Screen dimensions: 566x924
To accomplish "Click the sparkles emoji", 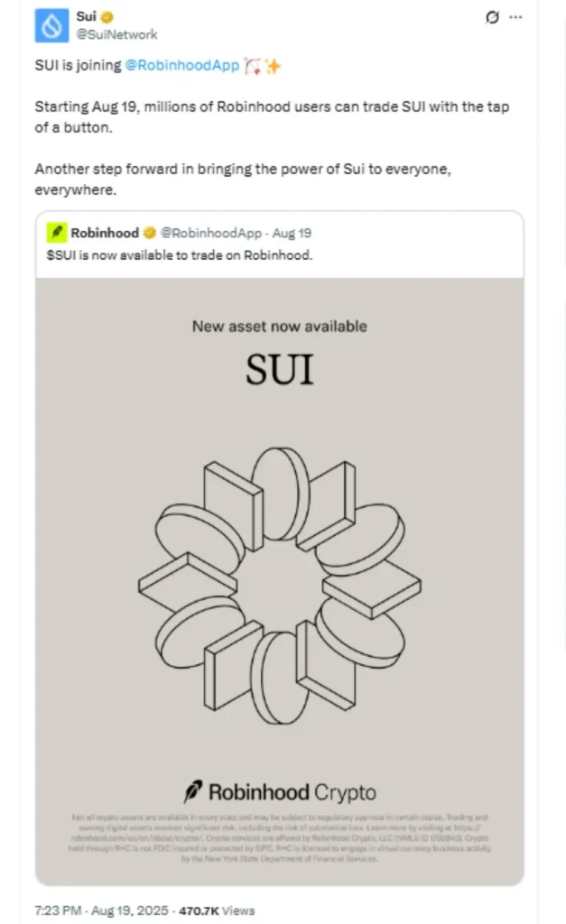I will pos(273,66).
